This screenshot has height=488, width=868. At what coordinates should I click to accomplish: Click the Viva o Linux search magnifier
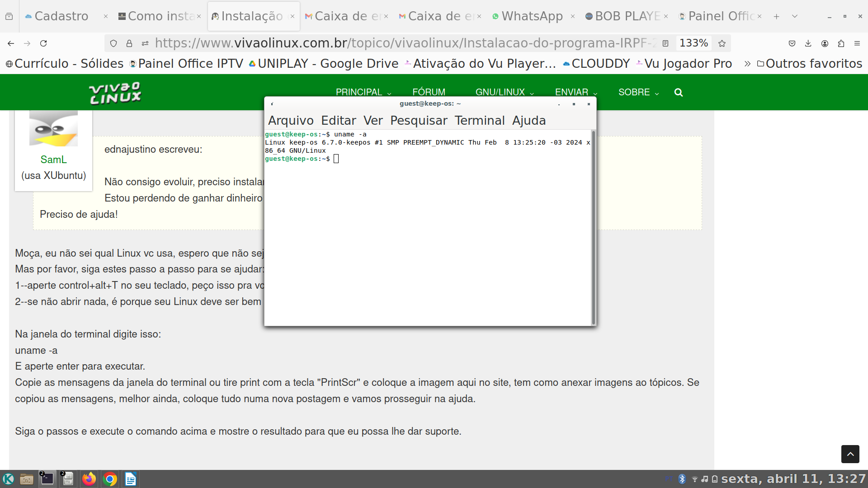[678, 92]
